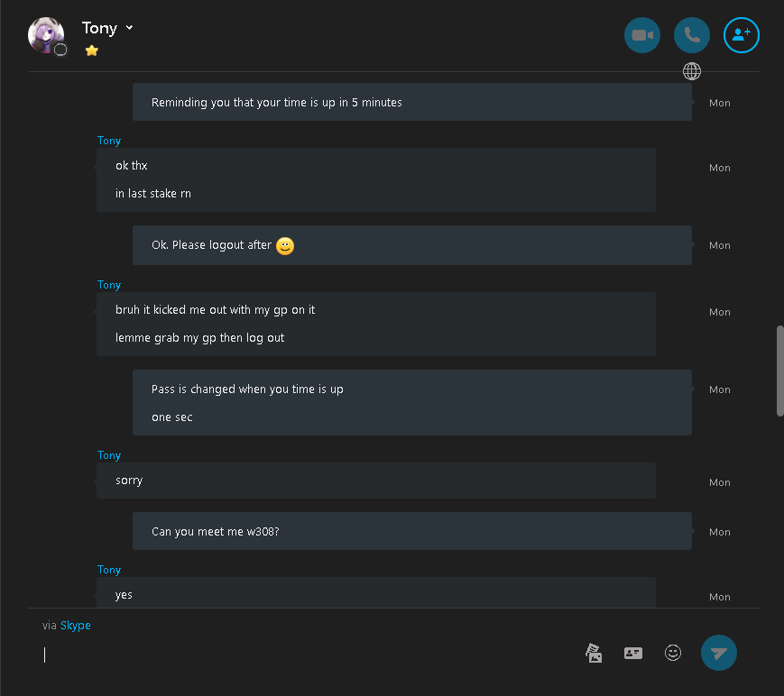
Task: Start a voice call with Tony
Action: point(691,35)
